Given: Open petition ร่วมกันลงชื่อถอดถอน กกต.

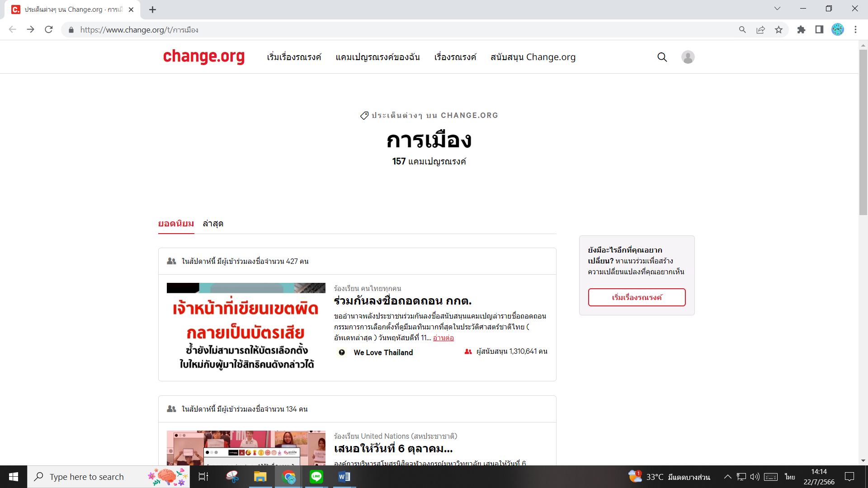Looking at the screenshot, I should pos(402,300).
